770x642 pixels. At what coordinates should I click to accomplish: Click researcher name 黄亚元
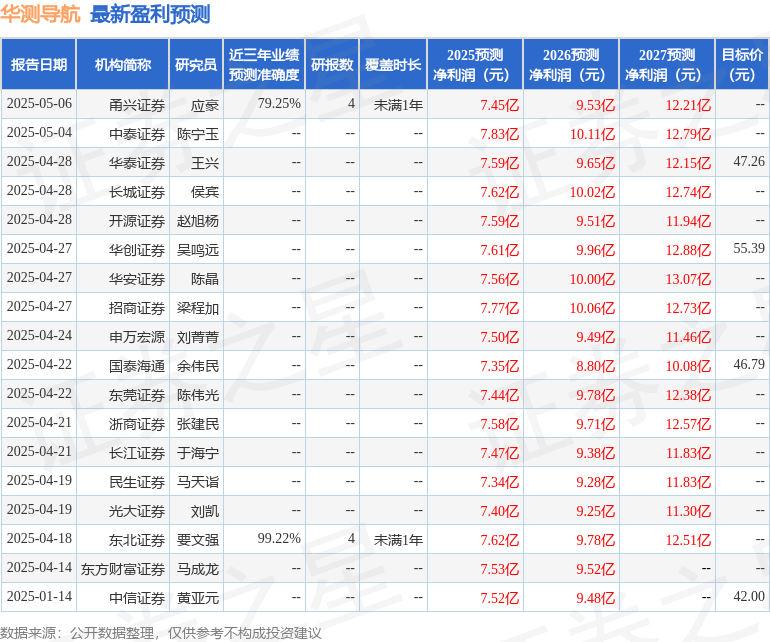click(x=198, y=598)
